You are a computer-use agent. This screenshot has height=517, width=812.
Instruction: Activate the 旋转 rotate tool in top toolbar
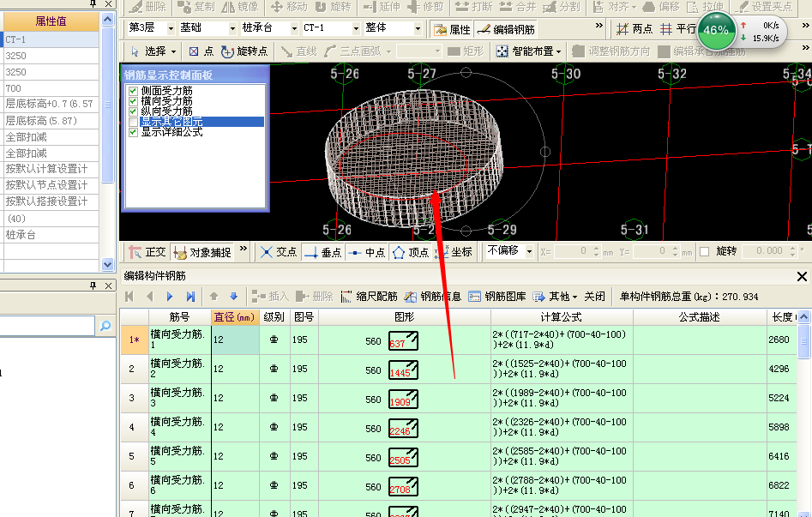click(333, 7)
